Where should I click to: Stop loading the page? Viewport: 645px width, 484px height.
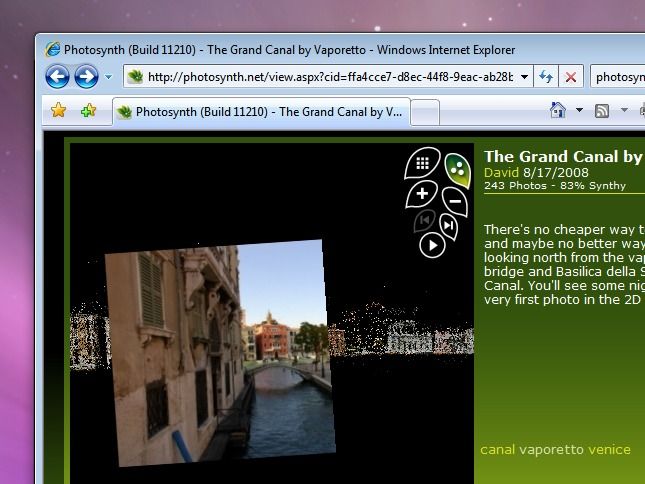pyautogui.click(x=571, y=76)
